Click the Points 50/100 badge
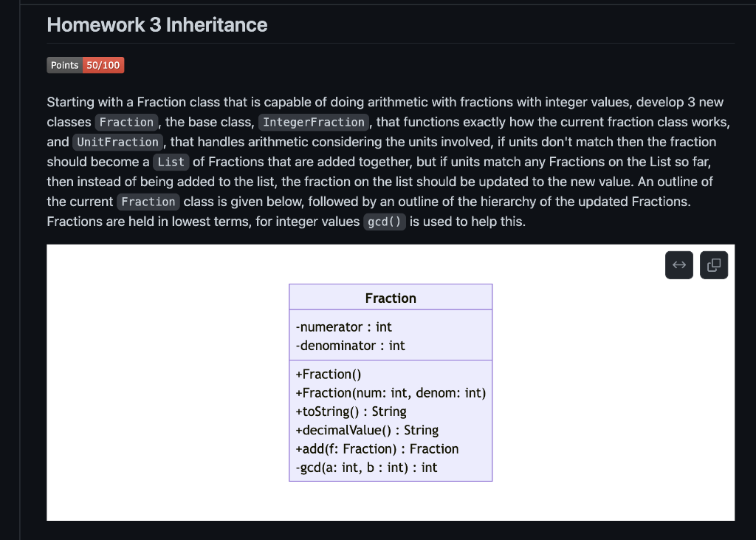756x540 pixels. (x=85, y=65)
